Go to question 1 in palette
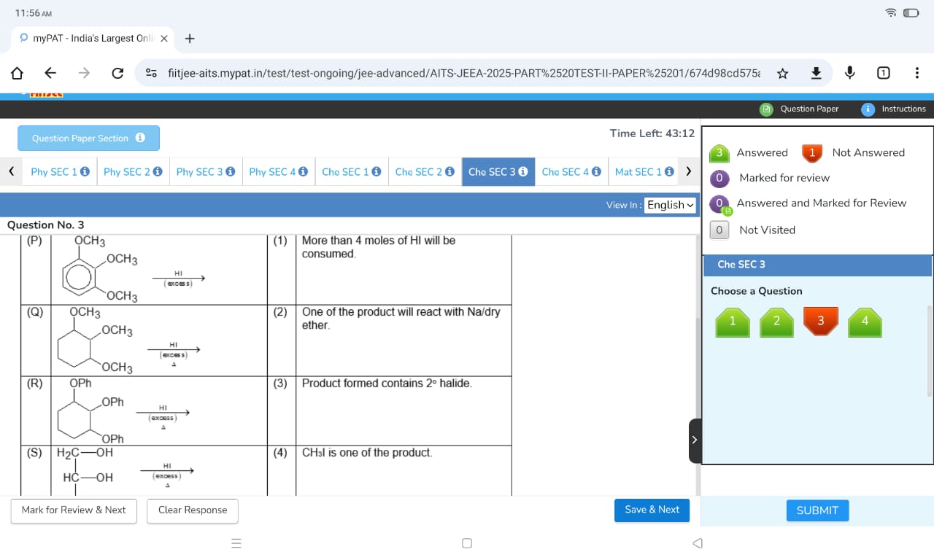The height and width of the screenshot is (560, 934). [x=733, y=322]
